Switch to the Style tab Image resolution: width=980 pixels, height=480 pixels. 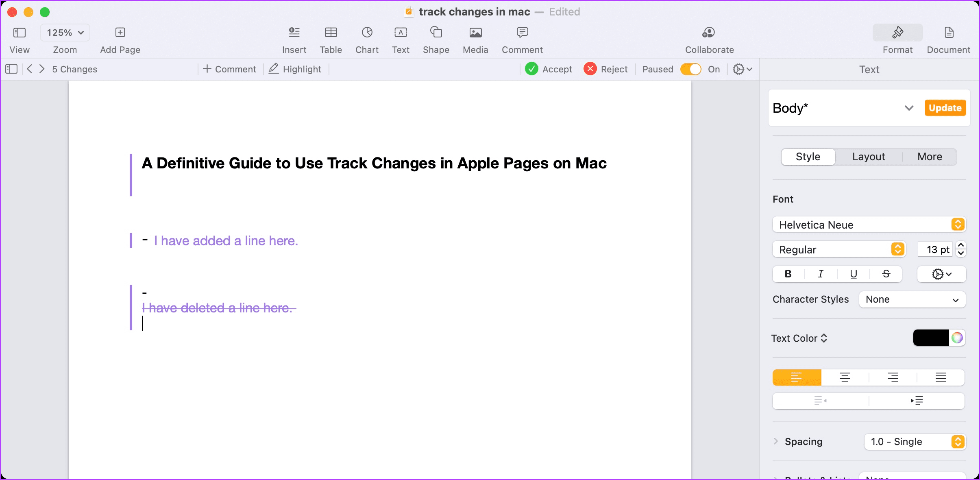pos(808,157)
